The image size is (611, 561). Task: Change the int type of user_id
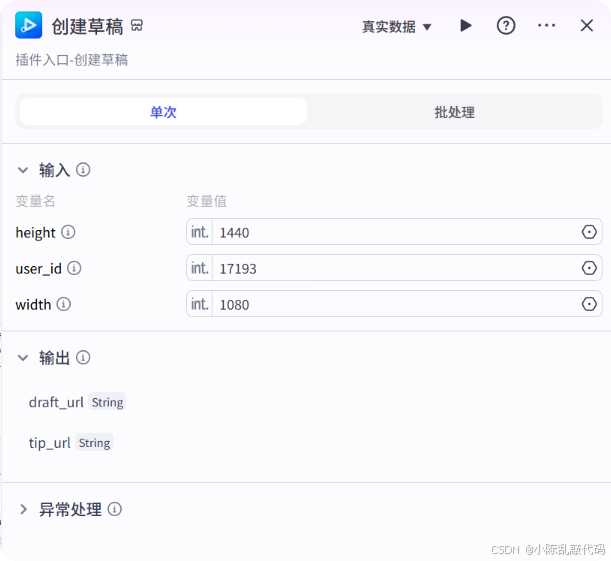[200, 268]
